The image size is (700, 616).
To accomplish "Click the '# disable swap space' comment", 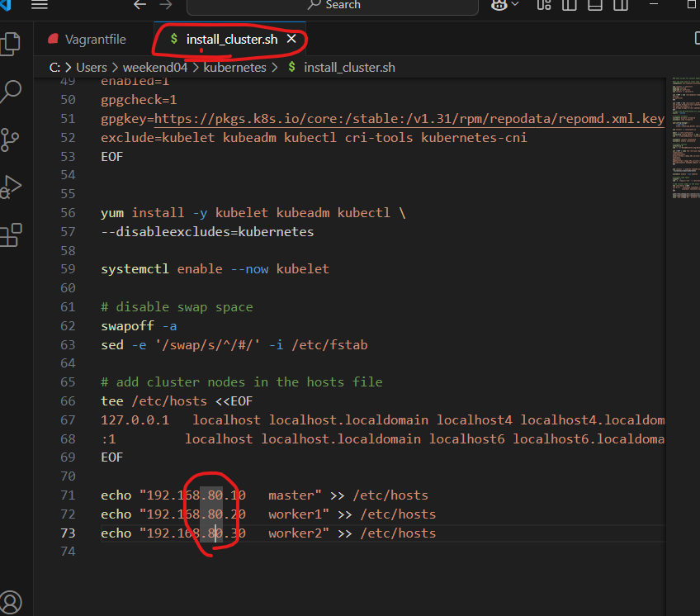I will click(177, 307).
